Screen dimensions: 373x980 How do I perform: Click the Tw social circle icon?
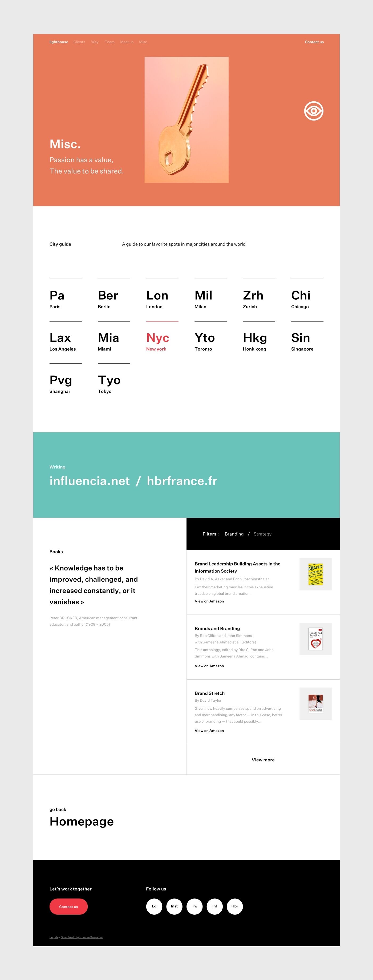click(194, 906)
